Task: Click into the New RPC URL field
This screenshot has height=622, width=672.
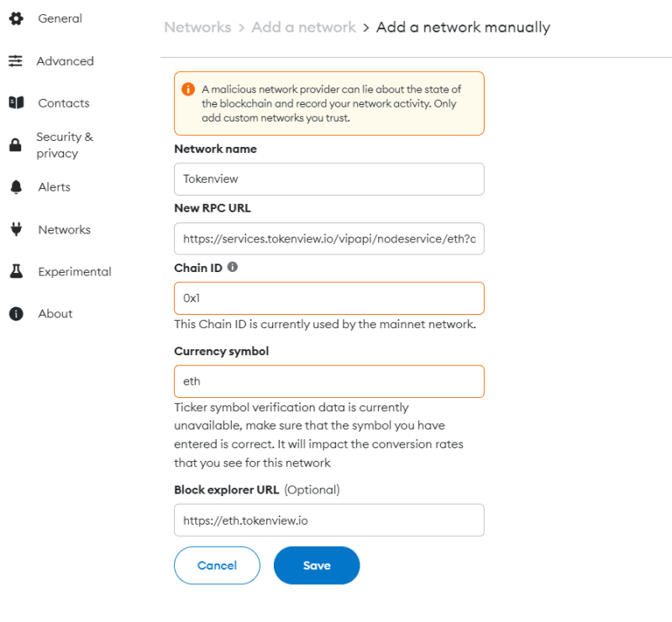Action: click(x=329, y=238)
